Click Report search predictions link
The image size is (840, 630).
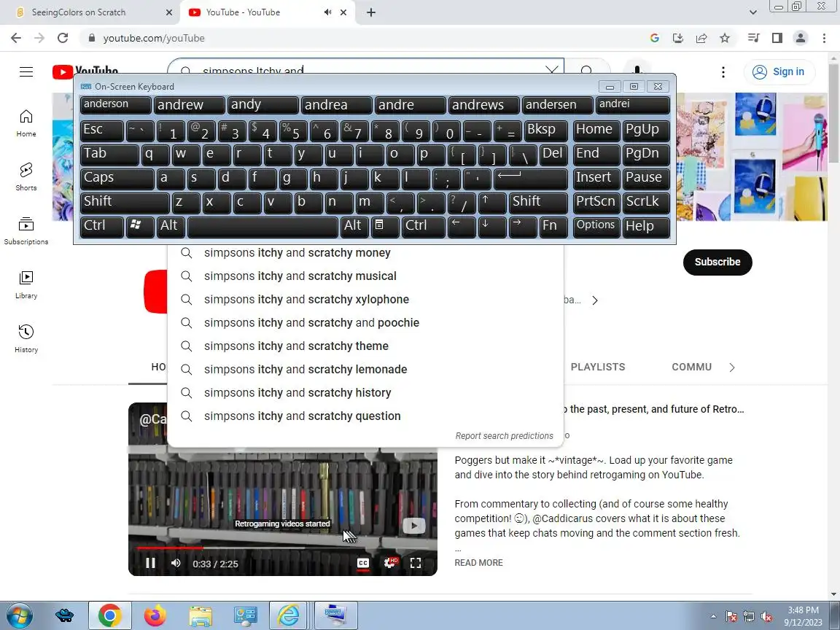click(504, 436)
